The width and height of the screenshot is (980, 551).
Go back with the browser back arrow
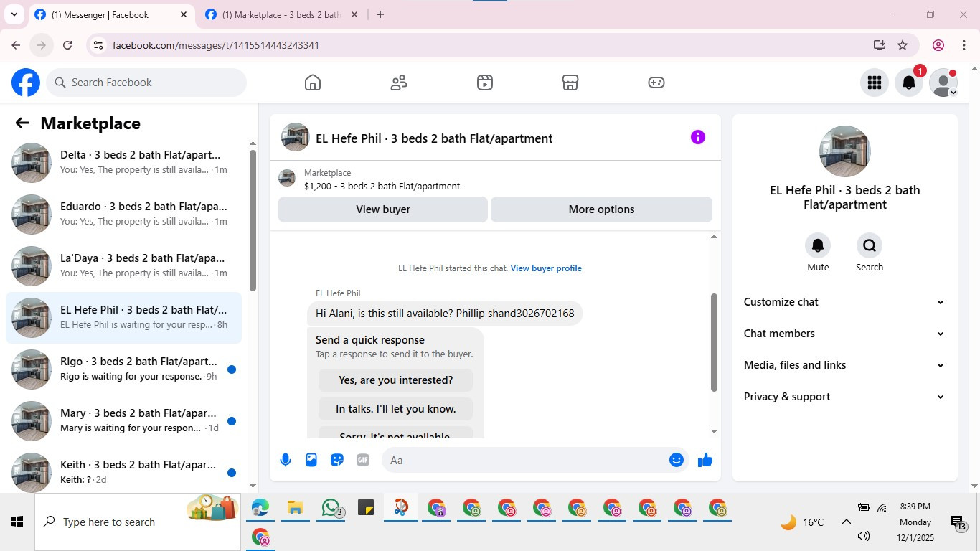pyautogui.click(x=16, y=45)
